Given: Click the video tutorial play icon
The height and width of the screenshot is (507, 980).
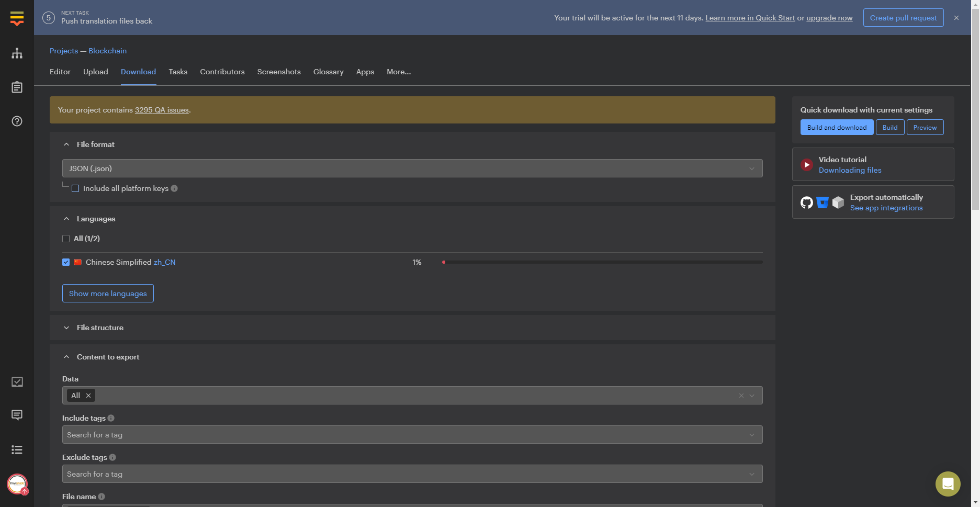Looking at the screenshot, I should [x=806, y=164].
